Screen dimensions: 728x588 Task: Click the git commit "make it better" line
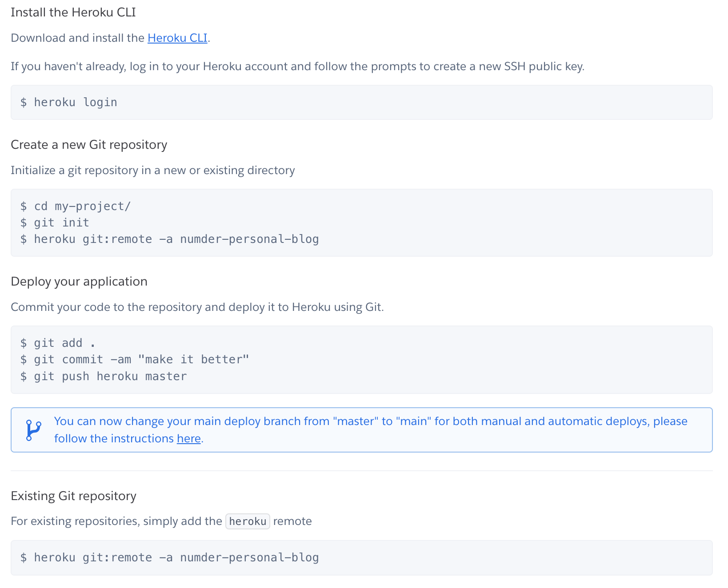(x=135, y=360)
